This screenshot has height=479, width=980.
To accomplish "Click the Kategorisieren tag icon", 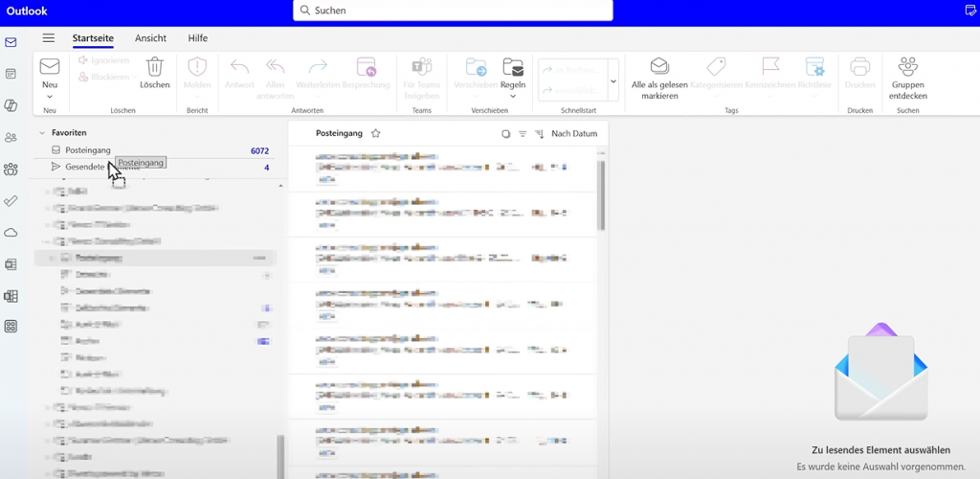I will [716, 67].
